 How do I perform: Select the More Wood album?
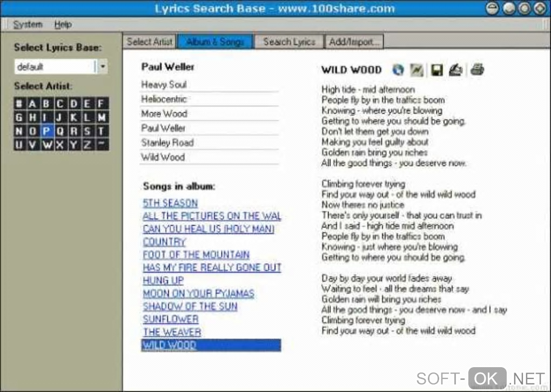click(x=210, y=114)
